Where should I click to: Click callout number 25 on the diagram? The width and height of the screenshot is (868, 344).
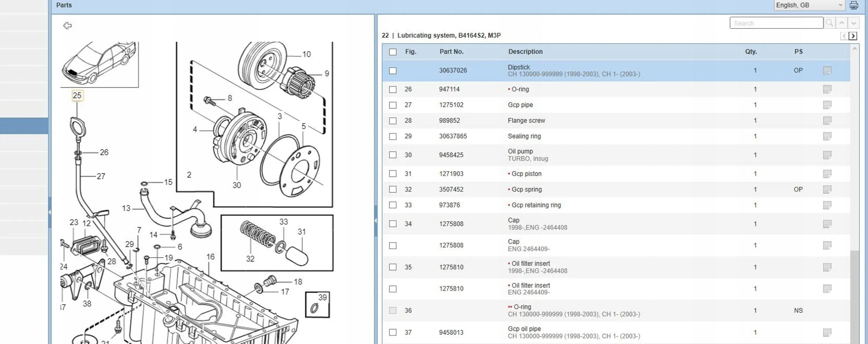point(77,96)
